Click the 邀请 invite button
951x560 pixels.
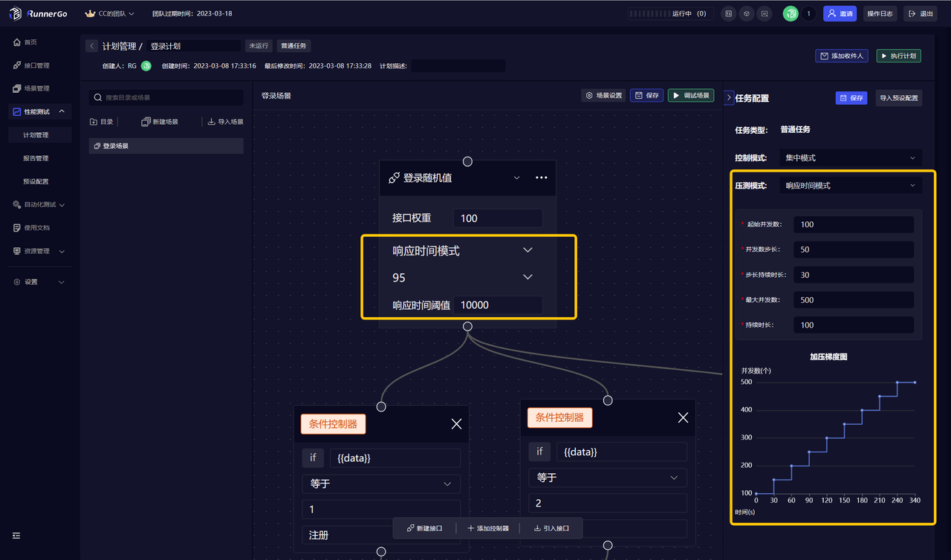[x=840, y=13]
